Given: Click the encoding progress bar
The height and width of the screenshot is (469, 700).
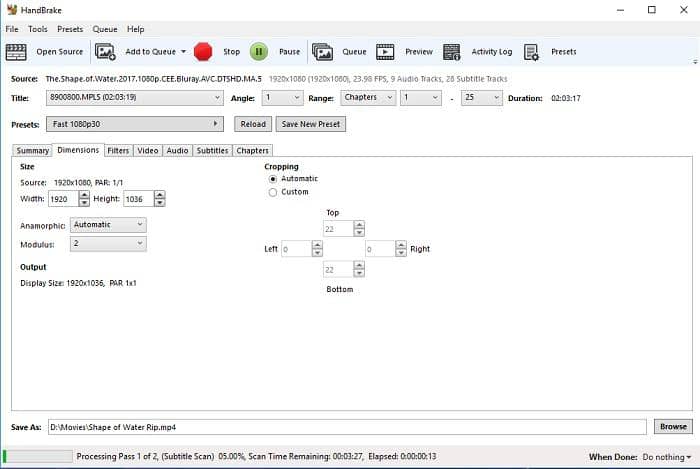Looking at the screenshot, I should (x=38, y=456).
